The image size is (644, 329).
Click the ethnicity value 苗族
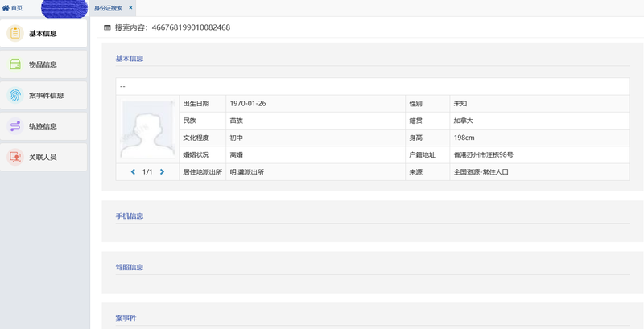[237, 121]
